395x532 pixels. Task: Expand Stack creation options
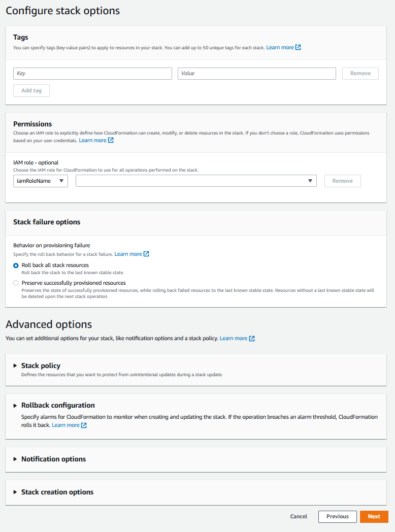(15, 492)
